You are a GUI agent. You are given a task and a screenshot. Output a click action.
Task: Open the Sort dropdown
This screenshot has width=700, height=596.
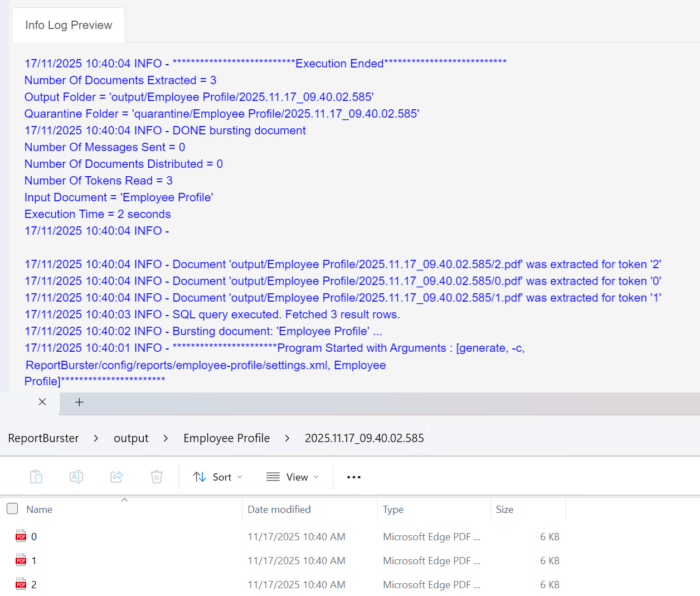217,477
